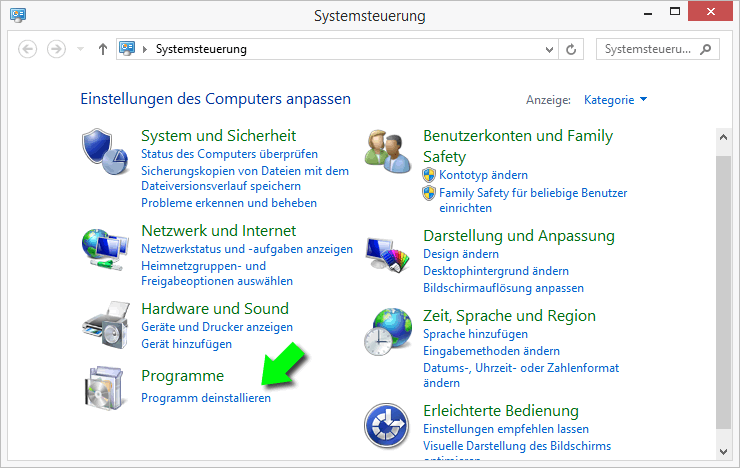
Task: Click the Darstellung und Anpassung monitor icon
Action: click(387, 255)
